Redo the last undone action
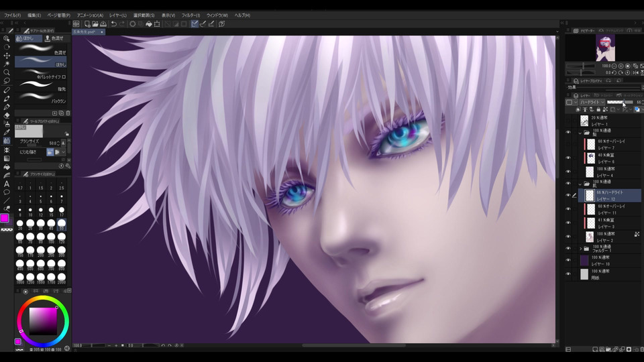Viewport: 644px width, 362px height. (x=122, y=24)
